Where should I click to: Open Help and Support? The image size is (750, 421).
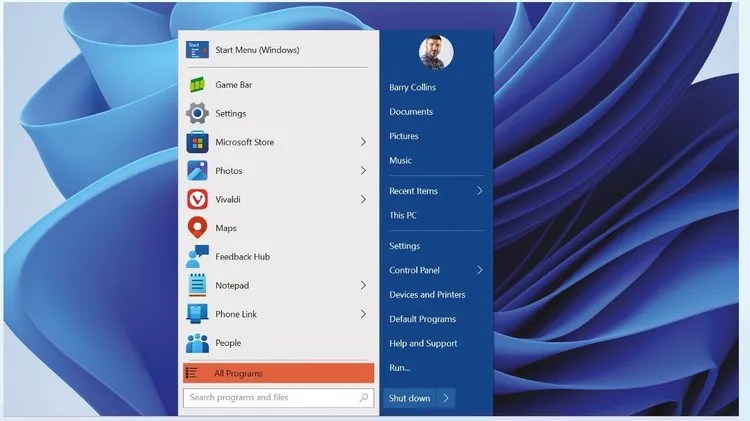423,343
